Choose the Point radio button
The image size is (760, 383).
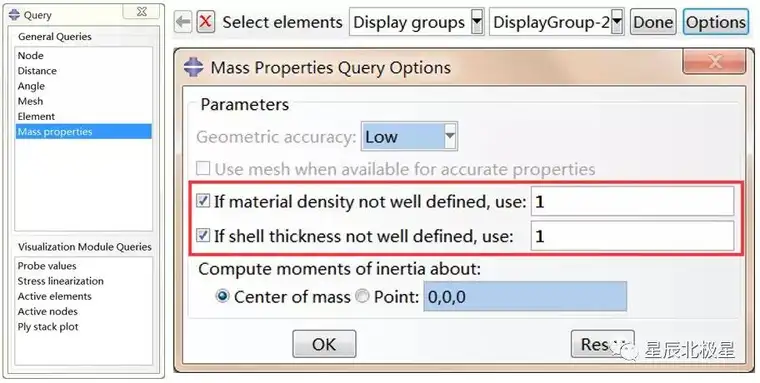click(x=362, y=296)
